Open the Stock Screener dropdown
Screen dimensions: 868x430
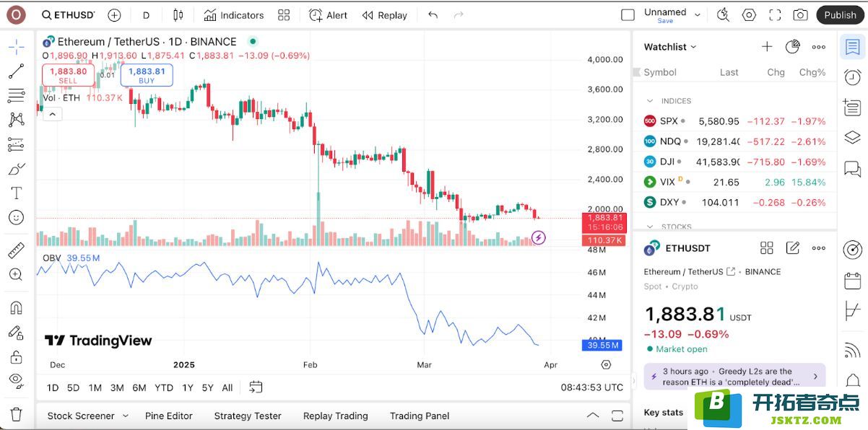pos(87,416)
